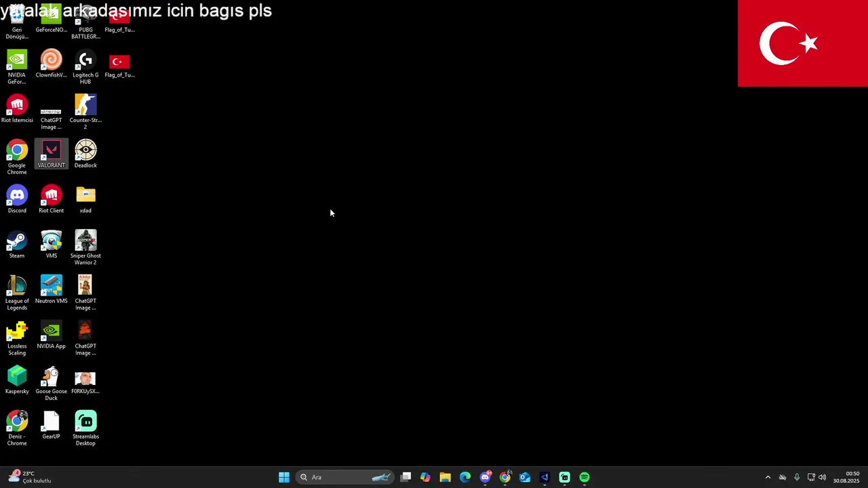Image resolution: width=868 pixels, height=488 pixels.
Task: Launch the Deadlock game shortcut
Action: (x=85, y=155)
